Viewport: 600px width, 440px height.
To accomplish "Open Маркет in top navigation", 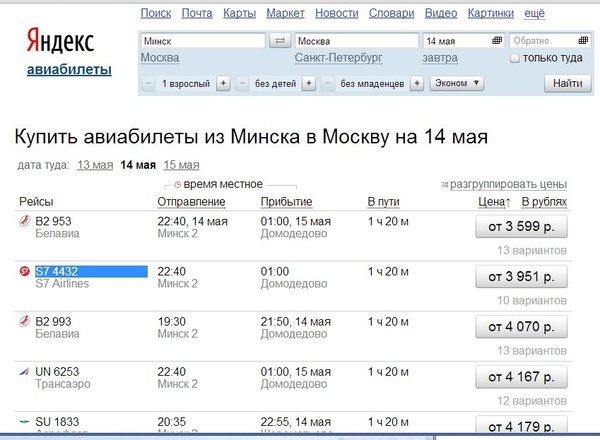I will click(x=285, y=13).
